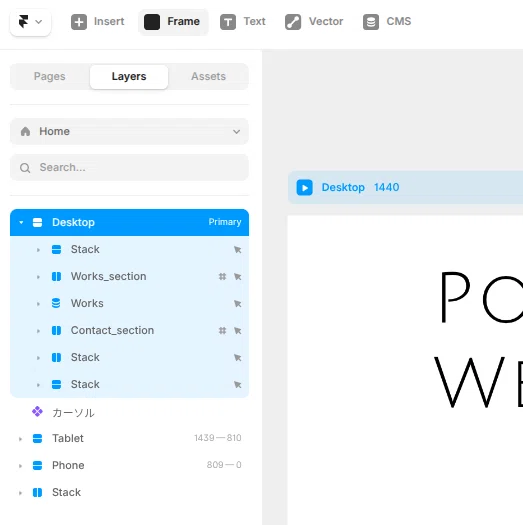Expand the Phone breakpoint layer
The image size is (523, 525).
[x=20, y=466]
